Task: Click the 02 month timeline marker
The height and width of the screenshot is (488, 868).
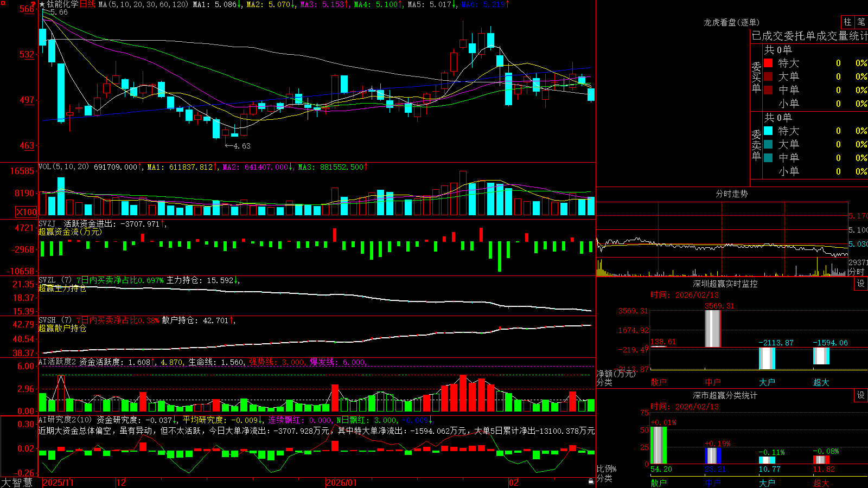Action: [x=514, y=483]
